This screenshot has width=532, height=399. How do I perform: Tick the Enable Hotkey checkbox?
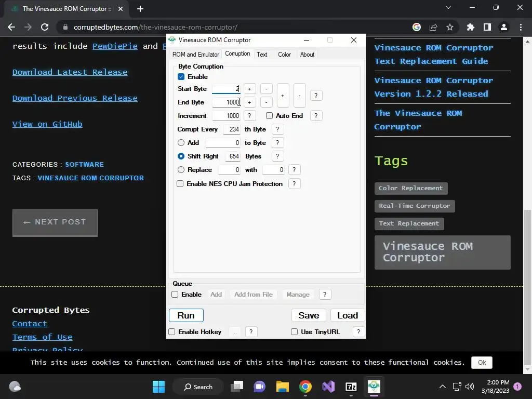pyautogui.click(x=172, y=332)
